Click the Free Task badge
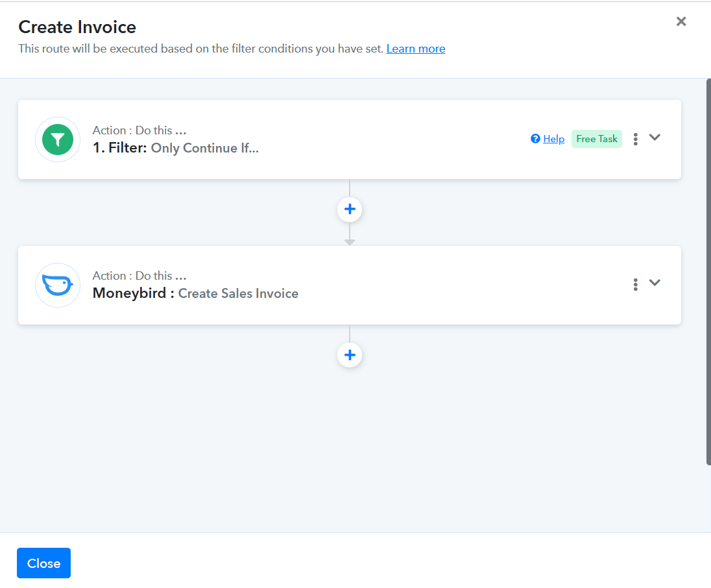 coord(596,139)
